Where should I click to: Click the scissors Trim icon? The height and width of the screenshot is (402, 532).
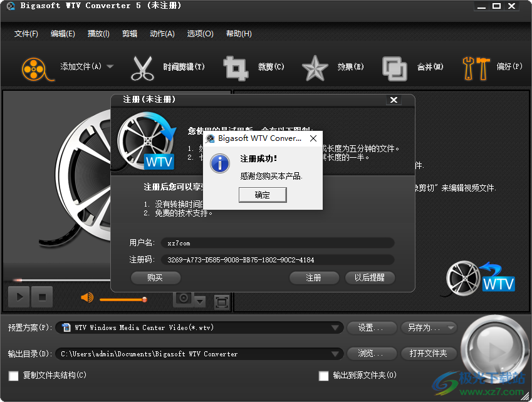142,69
